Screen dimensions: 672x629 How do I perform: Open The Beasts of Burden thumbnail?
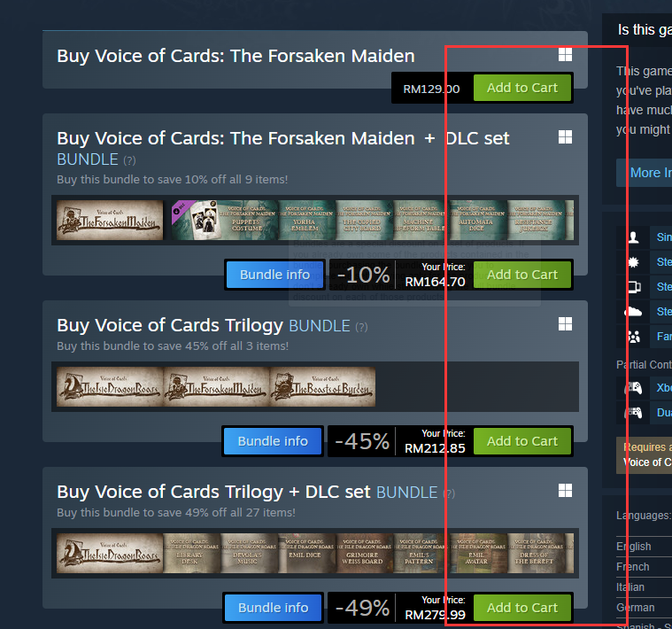click(x=322, y=387)
